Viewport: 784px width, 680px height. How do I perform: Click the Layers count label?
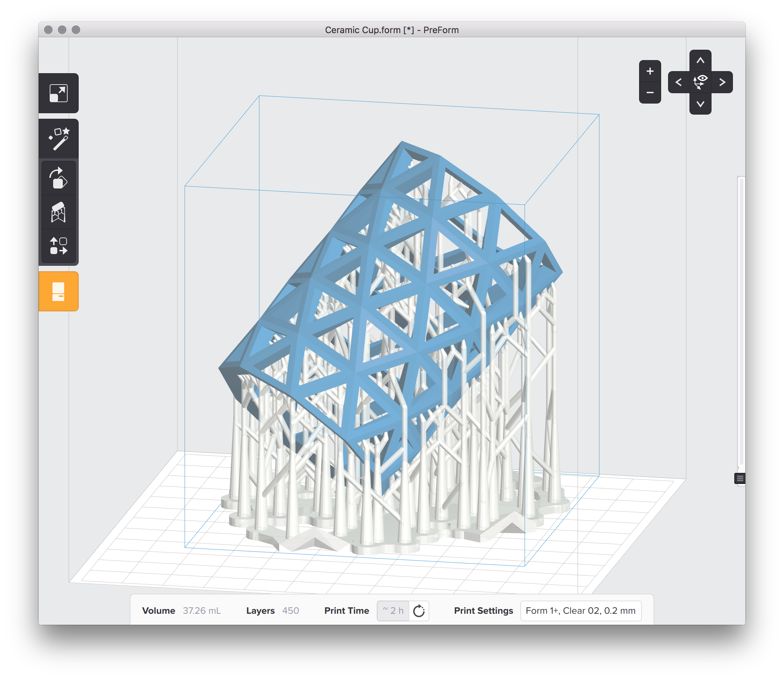pos(261,611)
